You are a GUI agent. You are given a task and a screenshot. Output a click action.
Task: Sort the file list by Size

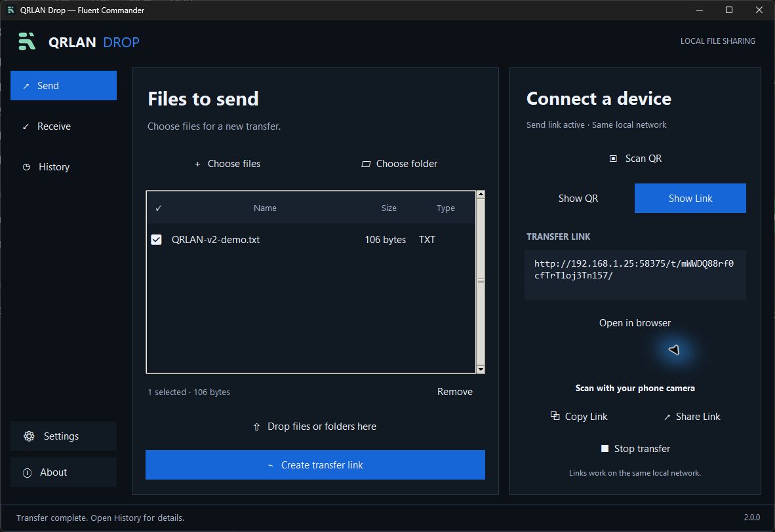click(x=389, y=208)
